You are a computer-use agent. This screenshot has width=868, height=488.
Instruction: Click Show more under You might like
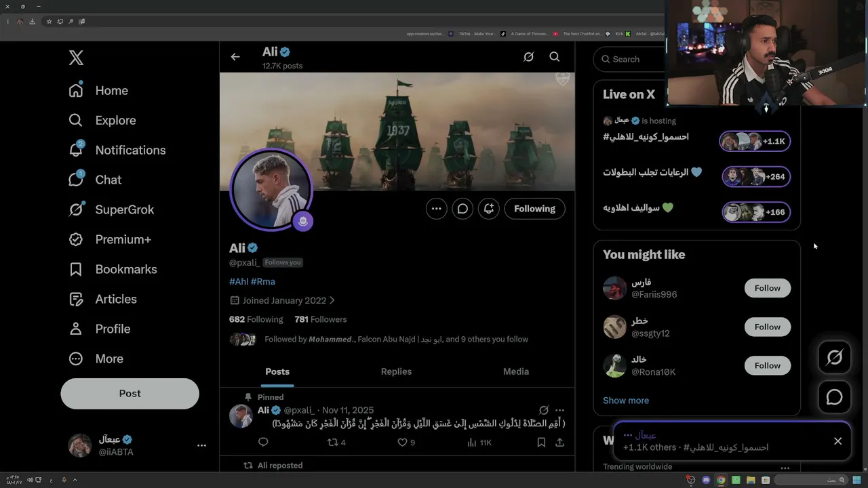[626, 401]
